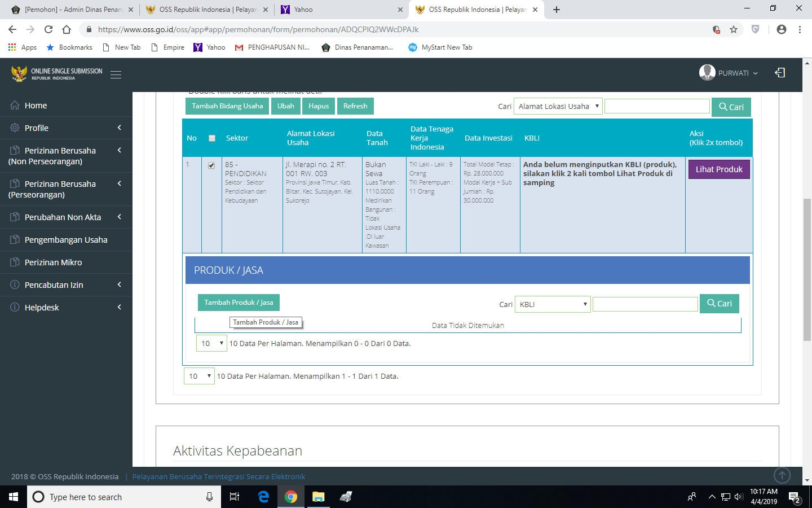Screen dimensions: 812x508
Task: Reload the page in the browser
Action: (x=48, y=29)
